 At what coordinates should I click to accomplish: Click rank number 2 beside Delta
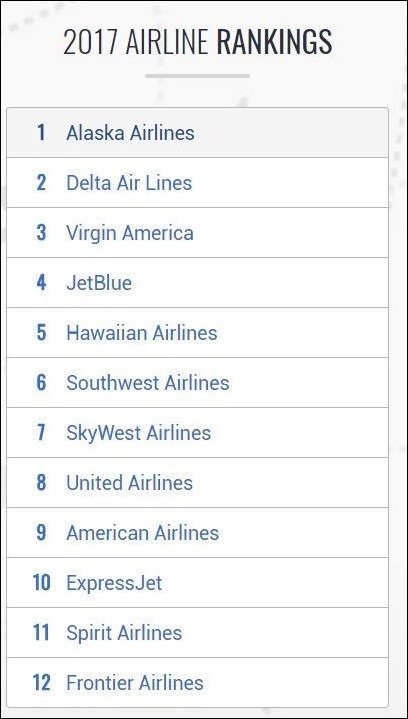click(x=42, y=183)
